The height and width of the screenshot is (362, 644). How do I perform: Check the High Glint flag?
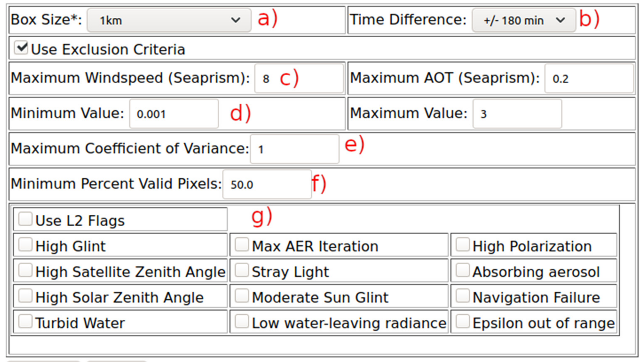25,244
